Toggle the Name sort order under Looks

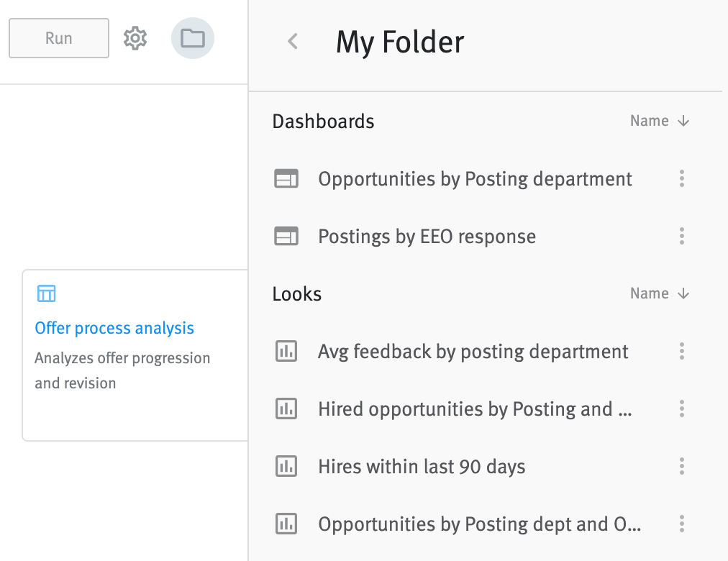(659, 293)
